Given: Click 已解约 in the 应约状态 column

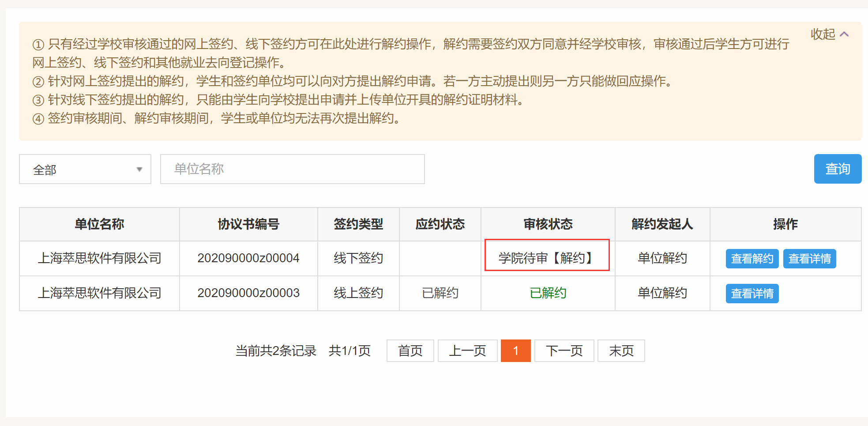Looking at the screenshot, I should 440,293.
